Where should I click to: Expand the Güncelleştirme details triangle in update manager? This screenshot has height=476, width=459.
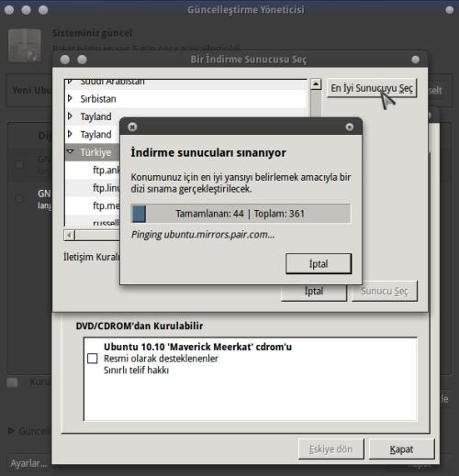pos(12,431)
